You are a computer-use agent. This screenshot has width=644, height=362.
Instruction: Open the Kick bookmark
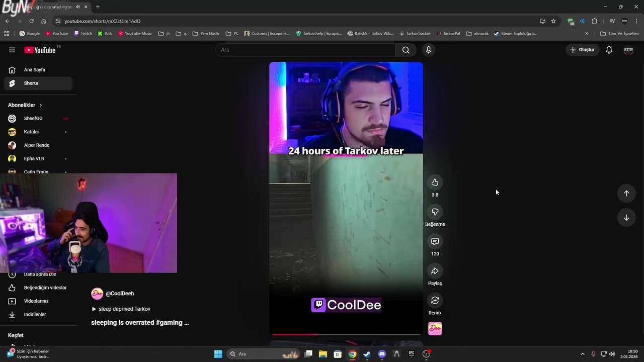105,34
